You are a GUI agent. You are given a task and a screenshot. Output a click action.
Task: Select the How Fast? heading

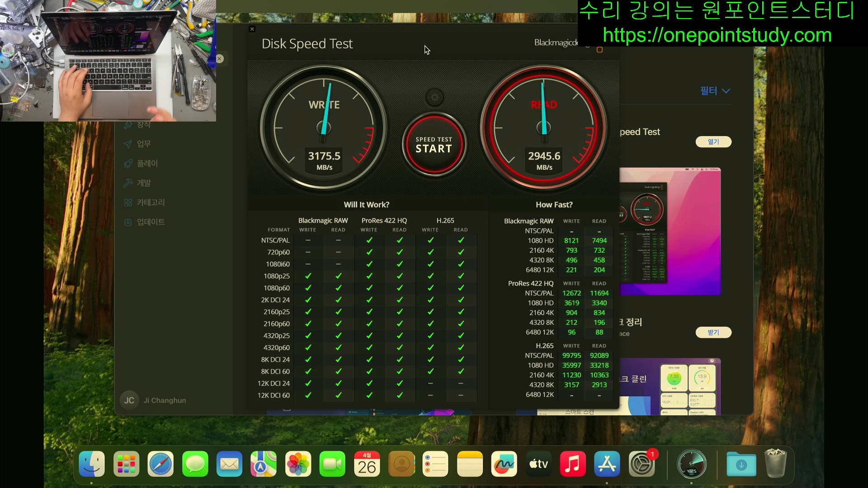pyautogui.click(x=554, y=205)
